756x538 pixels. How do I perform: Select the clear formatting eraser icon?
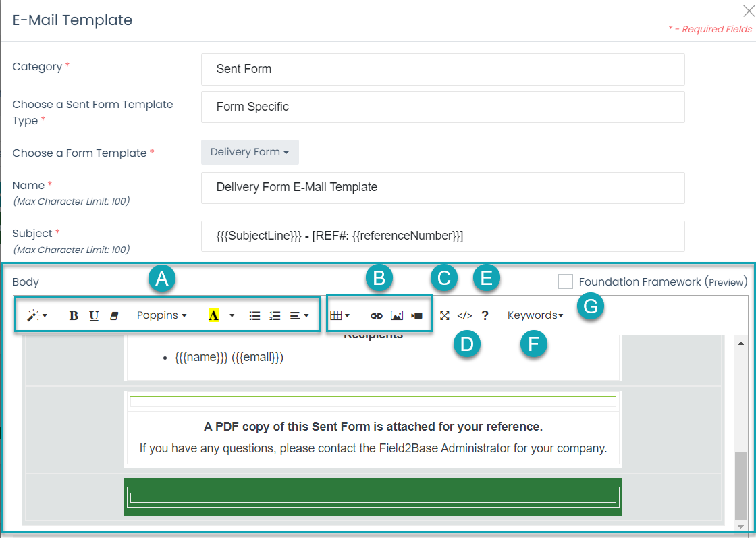113,315
